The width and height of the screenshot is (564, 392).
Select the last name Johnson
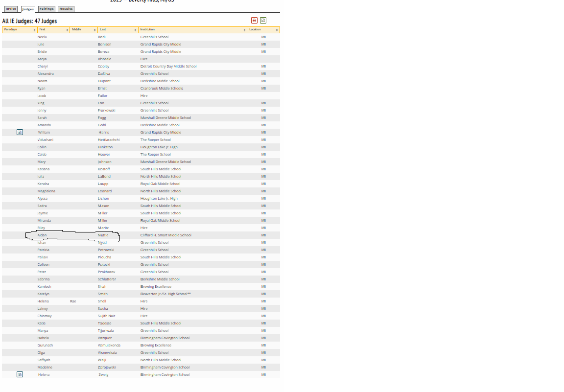pyautogui.click(x=105, y=162)
